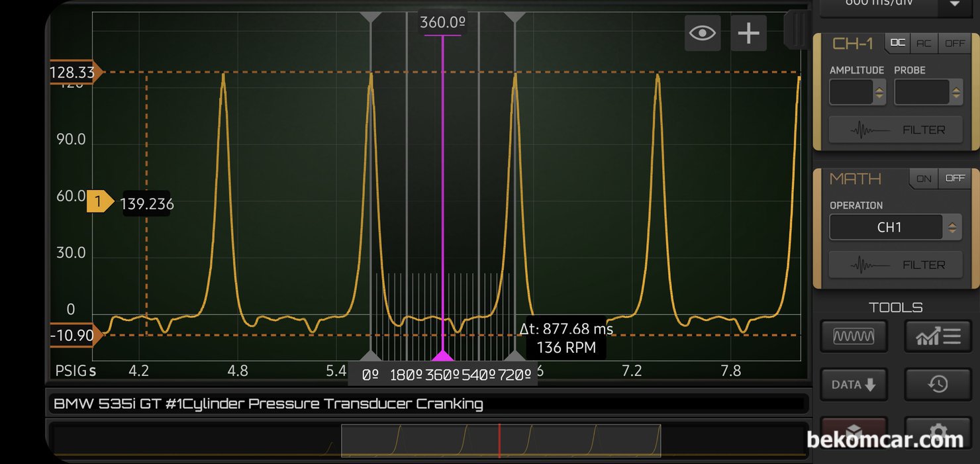Toggle the eye visibility icon
Screen dimensions: 980x464
[702, 33]
